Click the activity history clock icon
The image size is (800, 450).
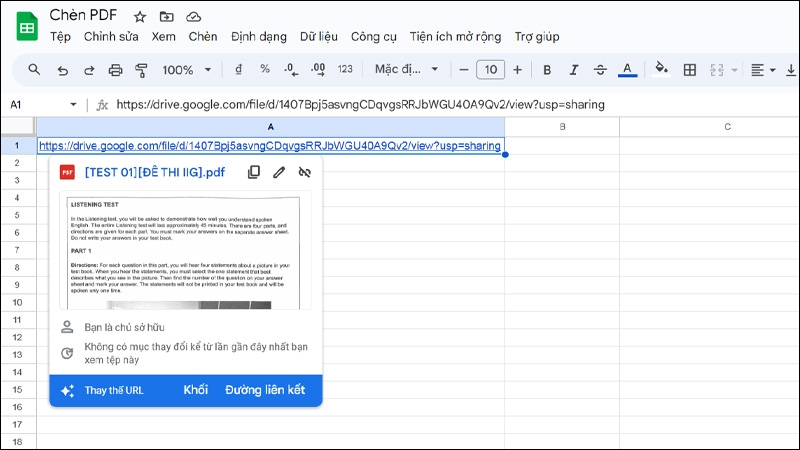67,353
